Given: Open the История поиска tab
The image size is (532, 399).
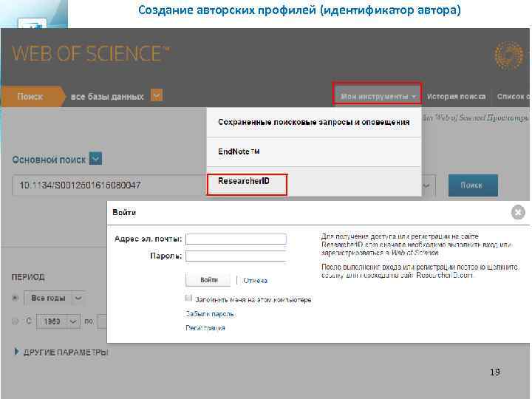Looking at the screenshot, I should click(x=456, y=96).
